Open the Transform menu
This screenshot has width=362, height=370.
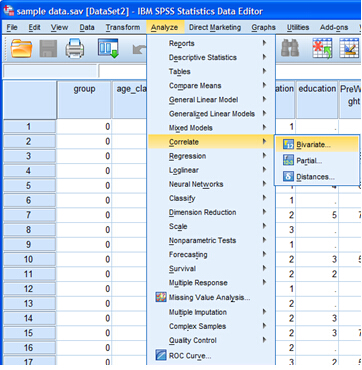click(123, 27)
